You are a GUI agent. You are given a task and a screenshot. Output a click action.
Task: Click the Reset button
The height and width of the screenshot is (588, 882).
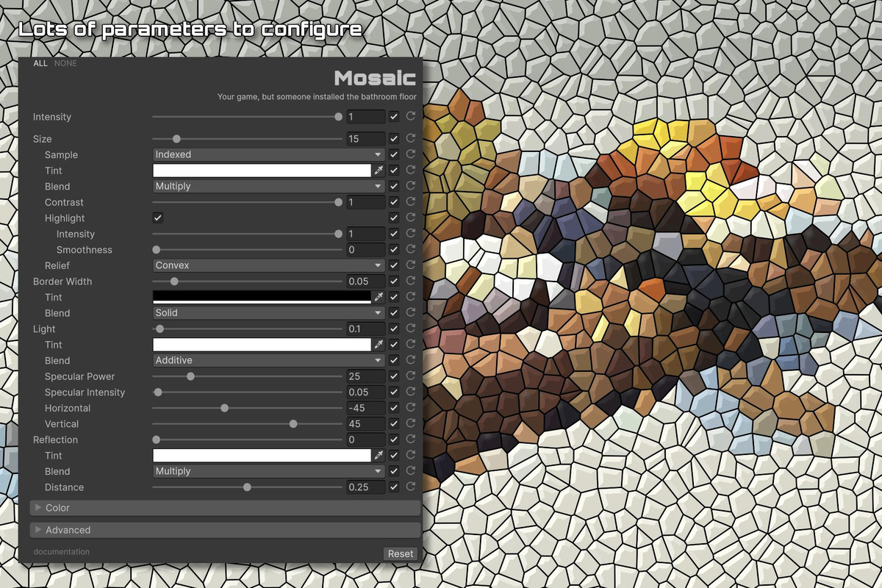(401, 553)
